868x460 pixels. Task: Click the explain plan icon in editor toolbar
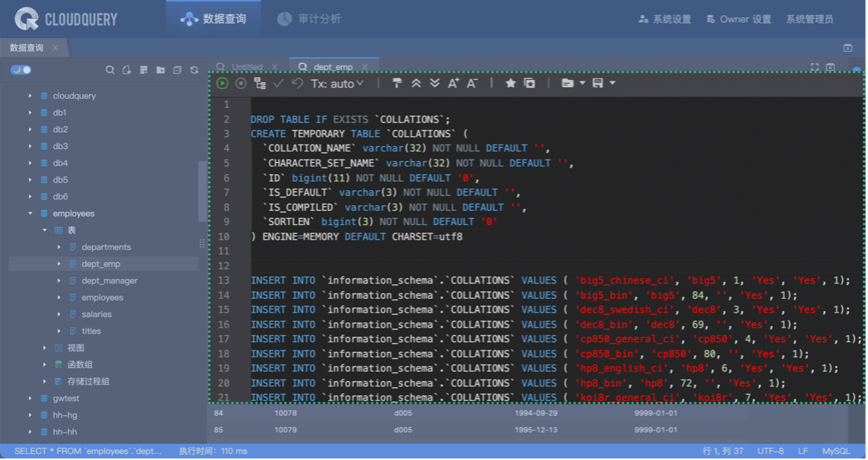point(260,83)
